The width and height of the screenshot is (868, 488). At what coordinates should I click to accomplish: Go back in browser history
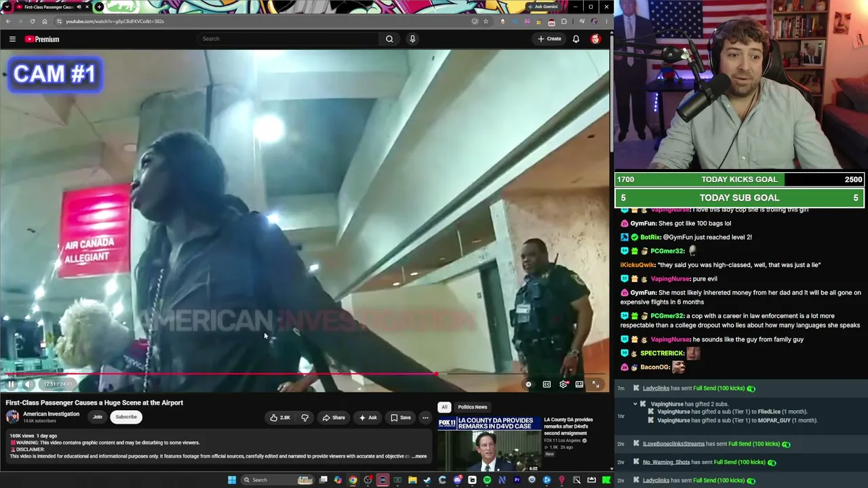pos(8,21)
